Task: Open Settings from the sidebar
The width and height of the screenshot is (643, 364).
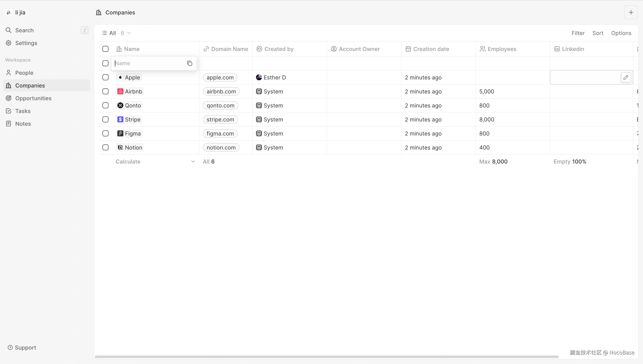Action: (47, 43)
